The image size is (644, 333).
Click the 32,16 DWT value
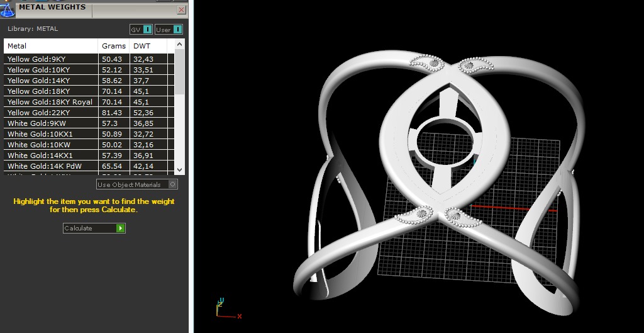143,145
